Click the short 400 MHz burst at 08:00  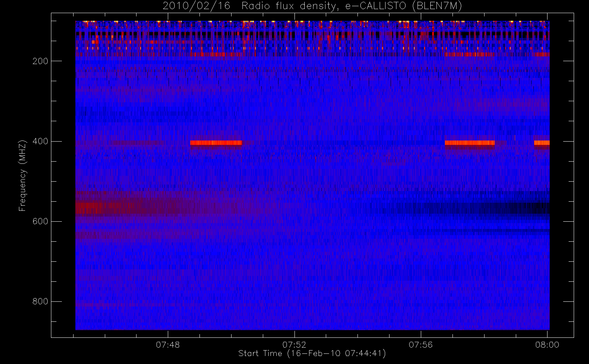pyautogui.click(x=542, y=143)
